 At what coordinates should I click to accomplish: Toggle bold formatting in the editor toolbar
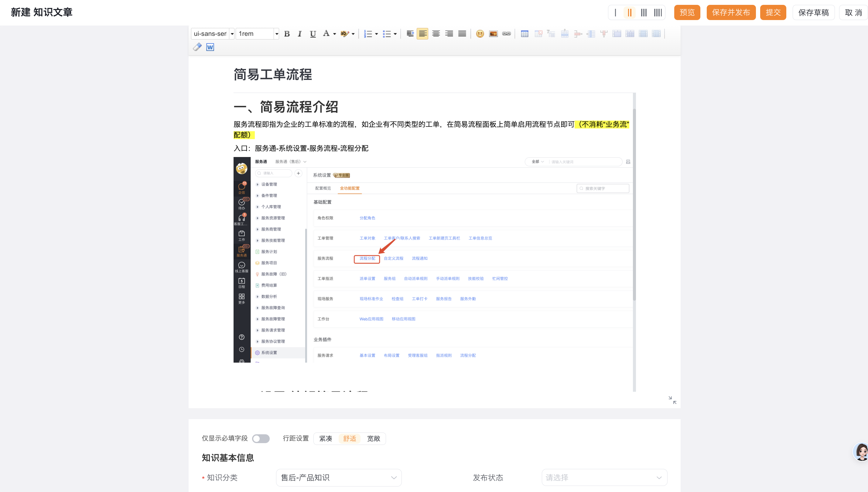coord(287,34)
